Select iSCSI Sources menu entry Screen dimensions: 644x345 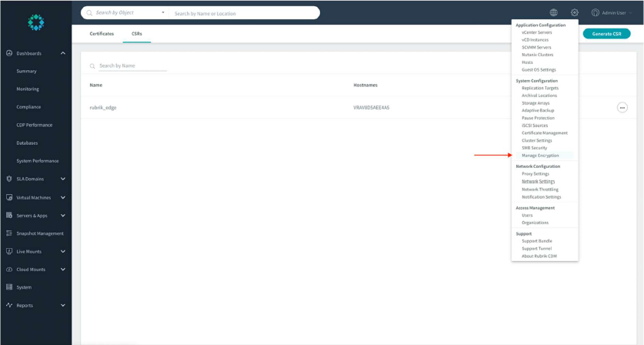tap(534, 126)
